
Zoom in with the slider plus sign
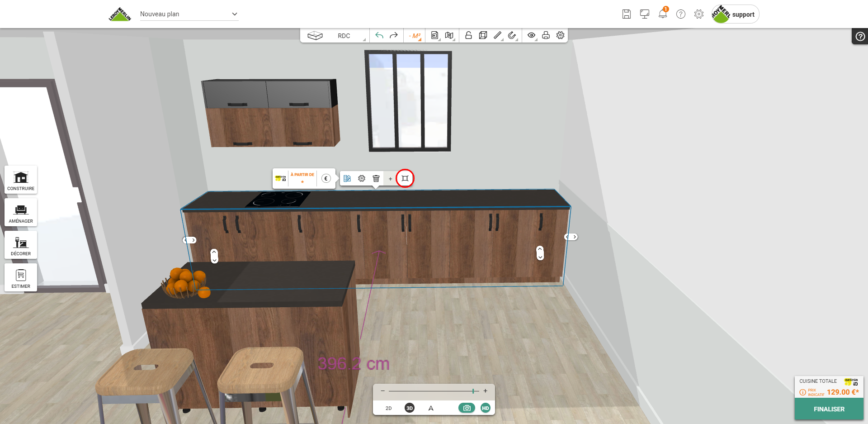[486, 391]
